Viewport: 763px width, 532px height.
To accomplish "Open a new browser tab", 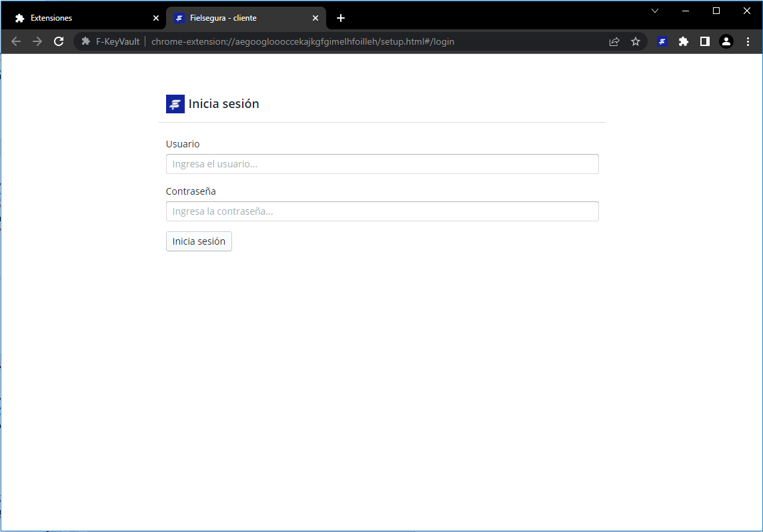I will [341, 18].
